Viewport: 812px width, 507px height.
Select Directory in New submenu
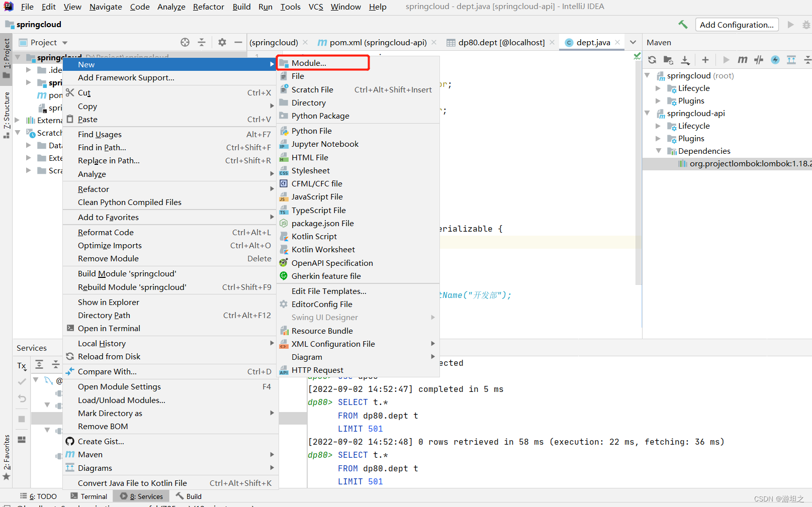coord(358,103)
